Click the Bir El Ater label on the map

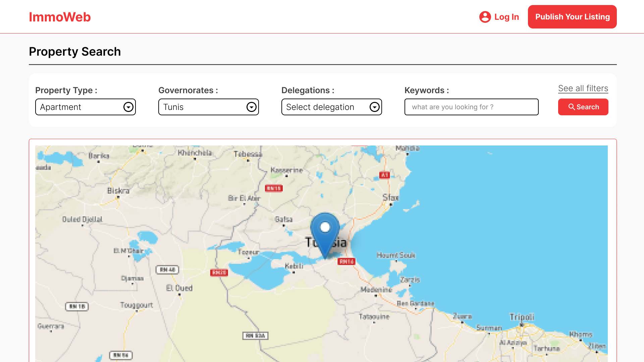(244, 198)
